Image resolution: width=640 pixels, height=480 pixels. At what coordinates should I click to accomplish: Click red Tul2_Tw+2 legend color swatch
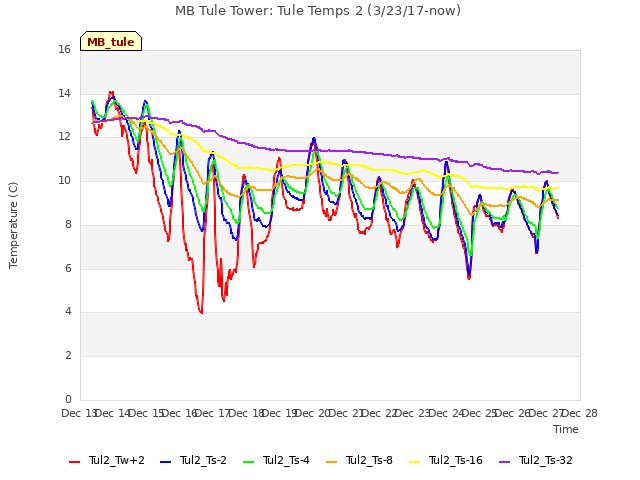coord(74,462)
